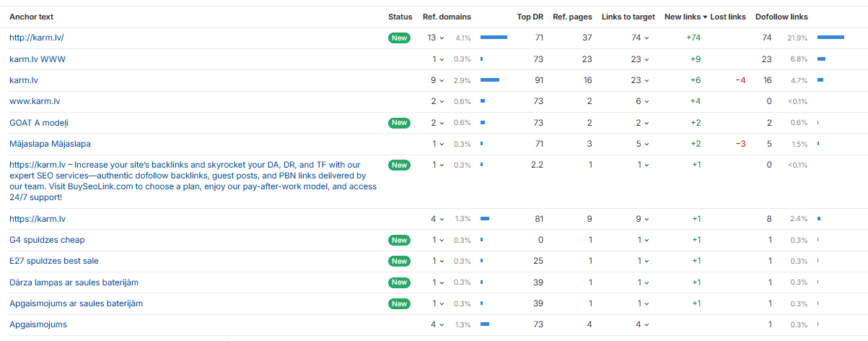Click New badge for http://karm.lv/ row
868x341 pixels.
click(399, 38)
